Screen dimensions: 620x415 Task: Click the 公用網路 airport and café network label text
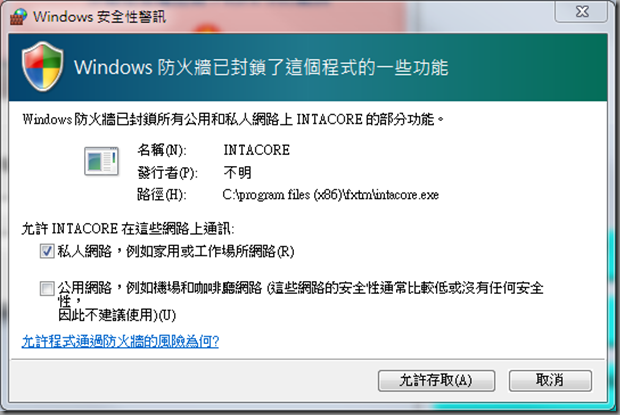301,301
